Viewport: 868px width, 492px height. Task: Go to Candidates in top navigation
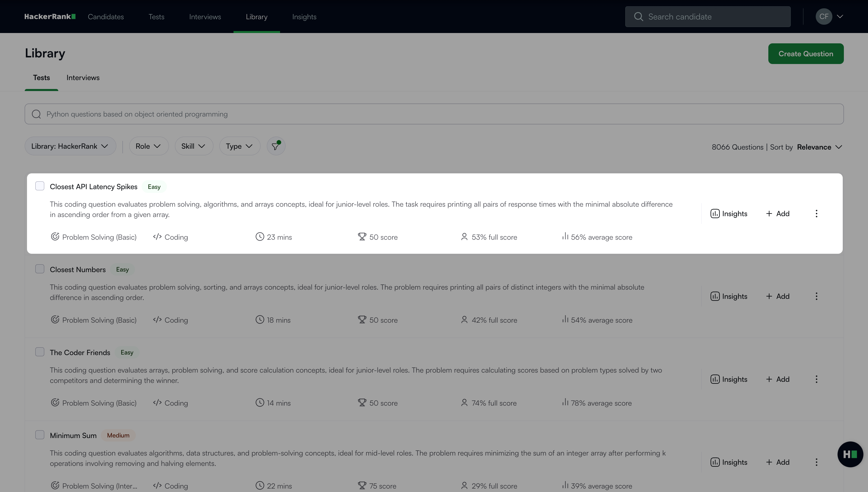(x=105, y=17)
